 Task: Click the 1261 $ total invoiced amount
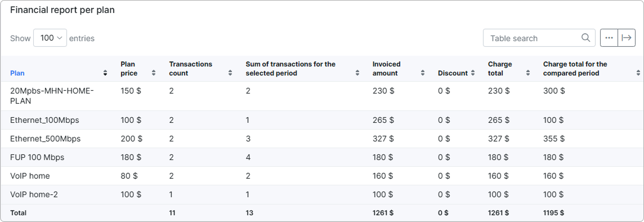point(383,213)
